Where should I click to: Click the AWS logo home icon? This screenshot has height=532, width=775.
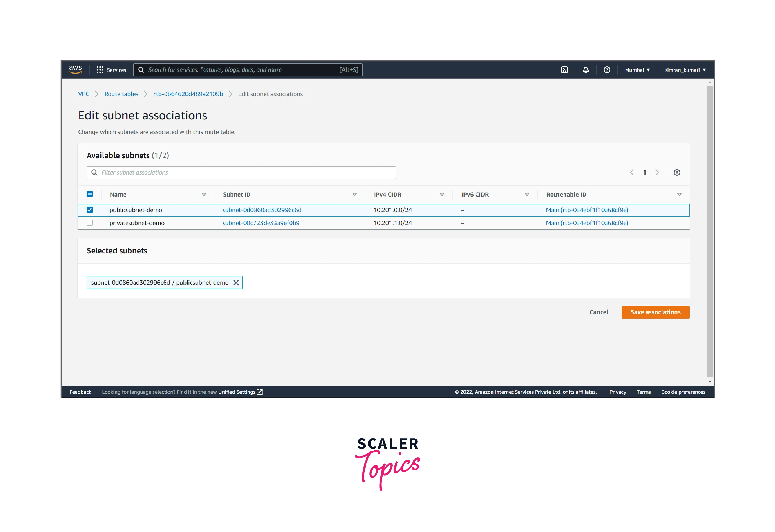75,69
